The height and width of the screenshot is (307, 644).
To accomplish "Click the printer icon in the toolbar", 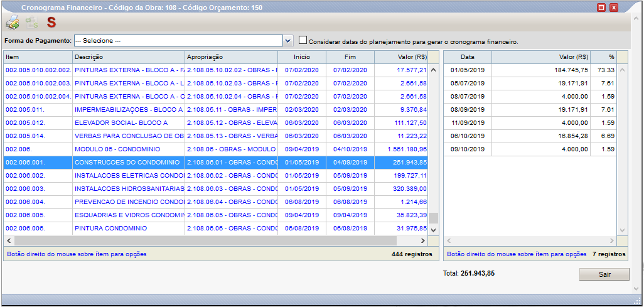I will click(12, 22).
